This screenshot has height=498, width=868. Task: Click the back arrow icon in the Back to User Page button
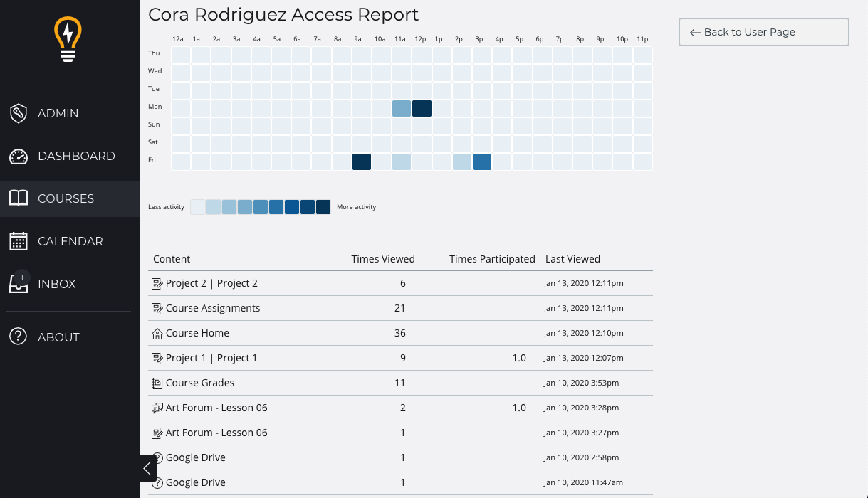click(696, 32)
